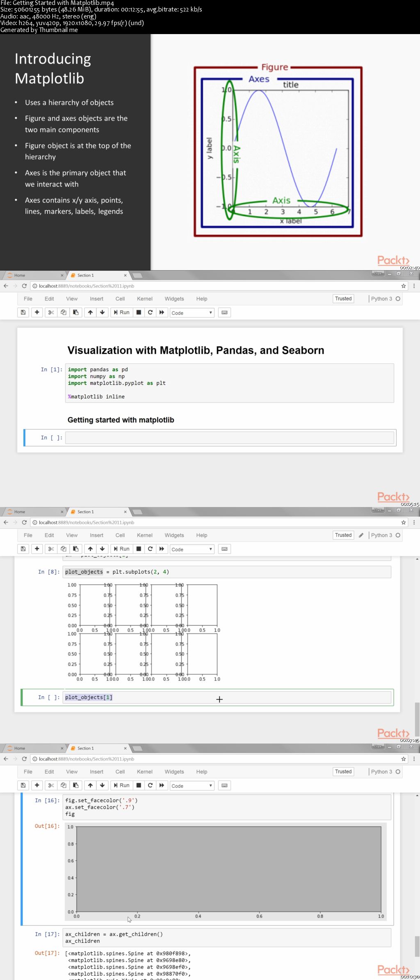Screen dimensions: 420x980
Task: Reload page icon in browser above 'Visualization with Matplotlib' notebook
Action: click(x=24, y=286)
